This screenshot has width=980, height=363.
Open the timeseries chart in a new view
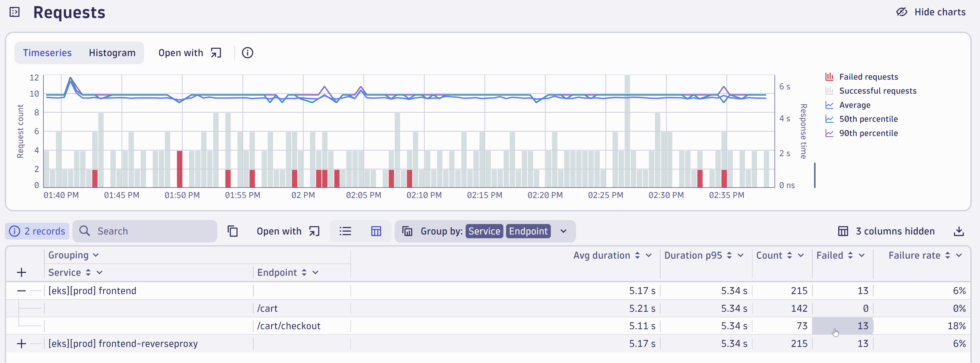pyautogui.click(x=215, y=53)
